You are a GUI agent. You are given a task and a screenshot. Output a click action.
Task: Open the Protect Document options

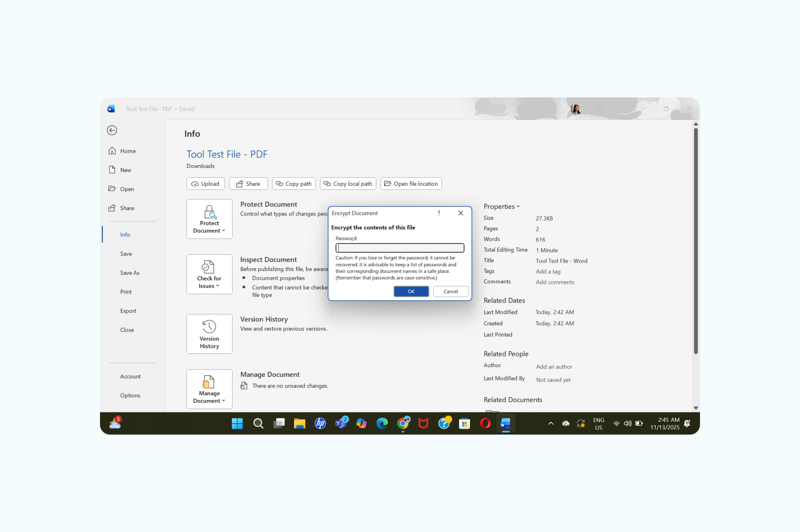click(209, 219)
